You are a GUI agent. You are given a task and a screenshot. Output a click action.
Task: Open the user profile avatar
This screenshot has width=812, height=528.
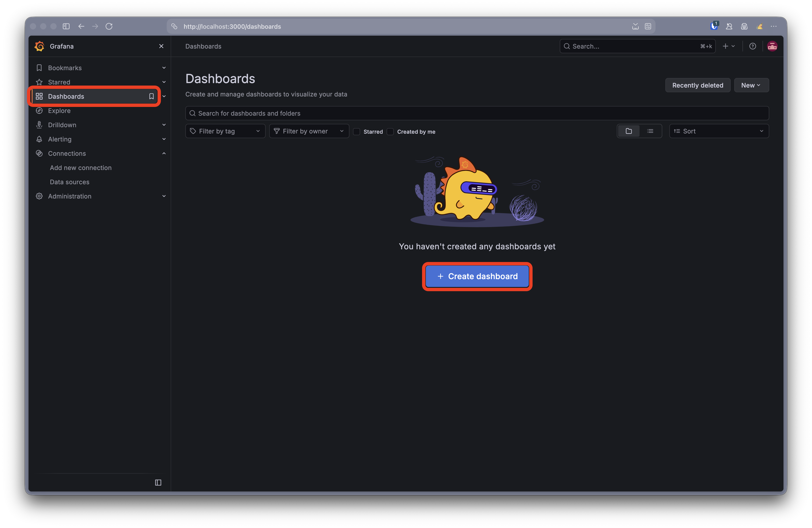(x=772, y=46)
